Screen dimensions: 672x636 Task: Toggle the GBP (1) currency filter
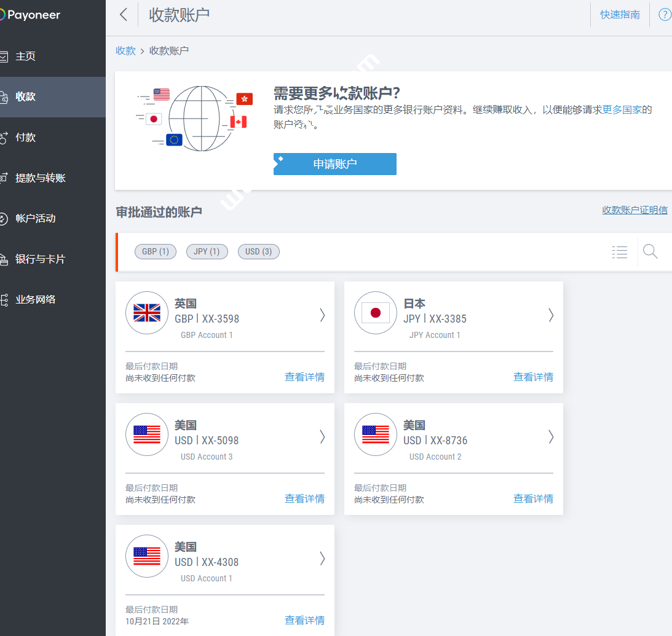click(156, 251)
